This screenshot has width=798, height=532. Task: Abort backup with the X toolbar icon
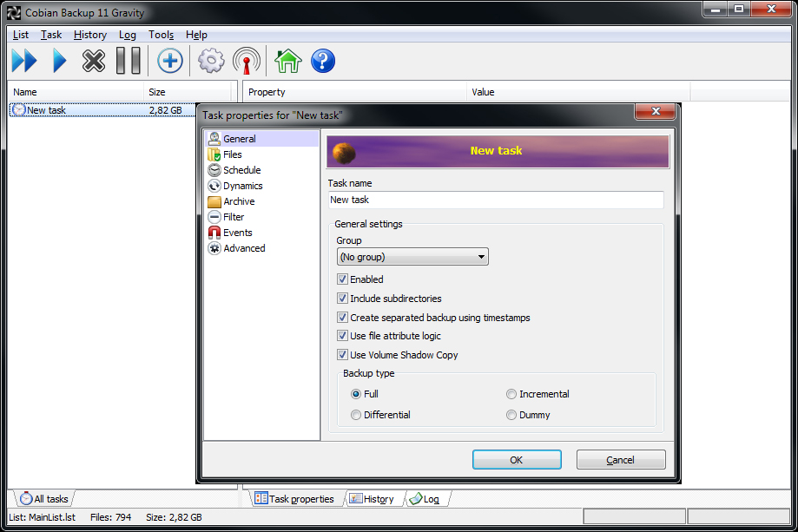tap(94, 61)
